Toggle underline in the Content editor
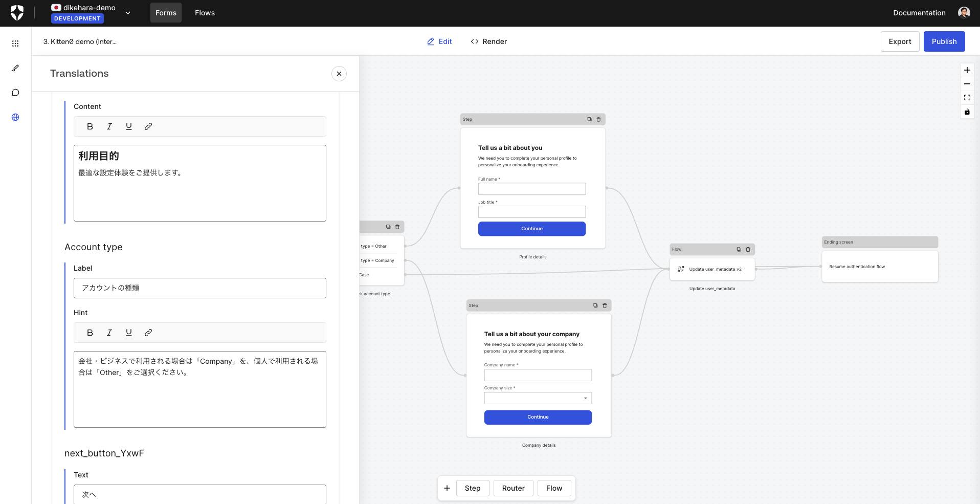 [128, 126]
